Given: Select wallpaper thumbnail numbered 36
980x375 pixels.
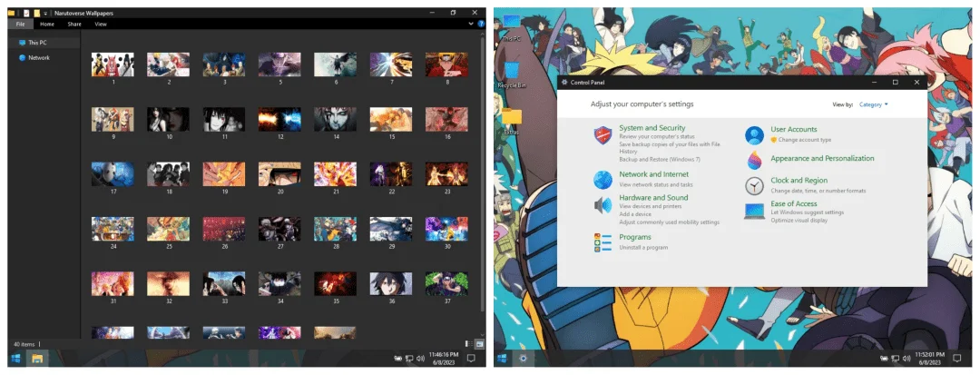Looking at the screenshot, I should click(391, 284).
